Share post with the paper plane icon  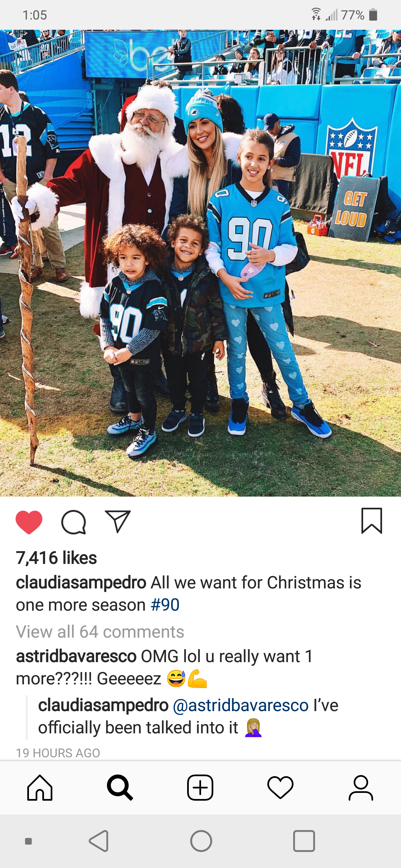[x=118, y=521]
